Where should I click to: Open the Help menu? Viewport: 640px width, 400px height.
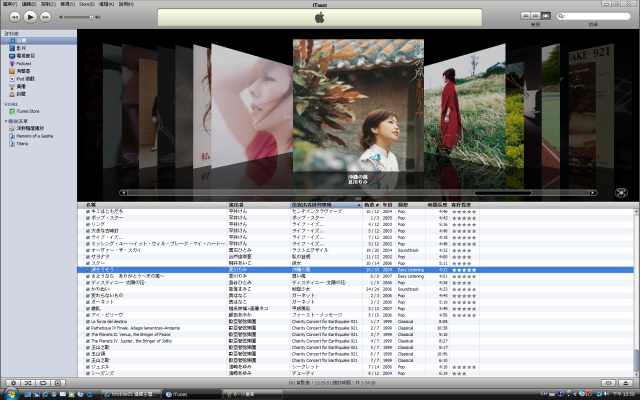(126, 4)
